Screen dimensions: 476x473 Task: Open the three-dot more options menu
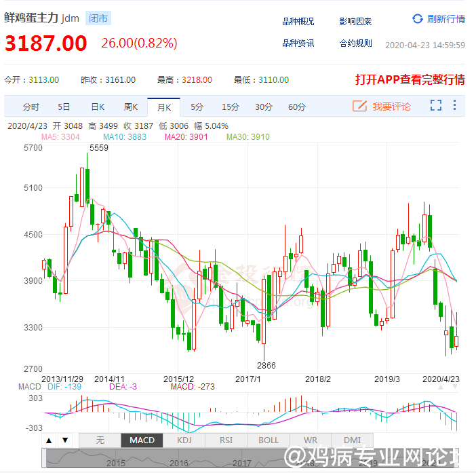[x=454, y=105]
